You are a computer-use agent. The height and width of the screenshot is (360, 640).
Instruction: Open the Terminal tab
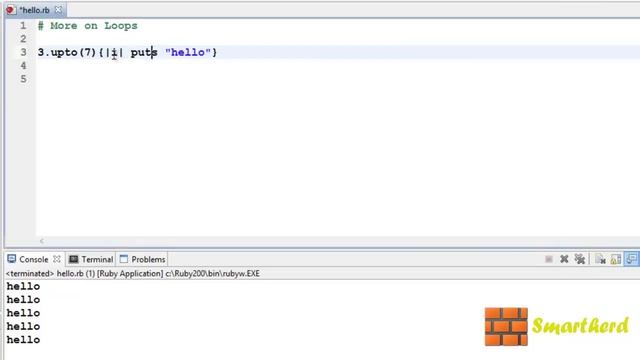click(97, 260)
